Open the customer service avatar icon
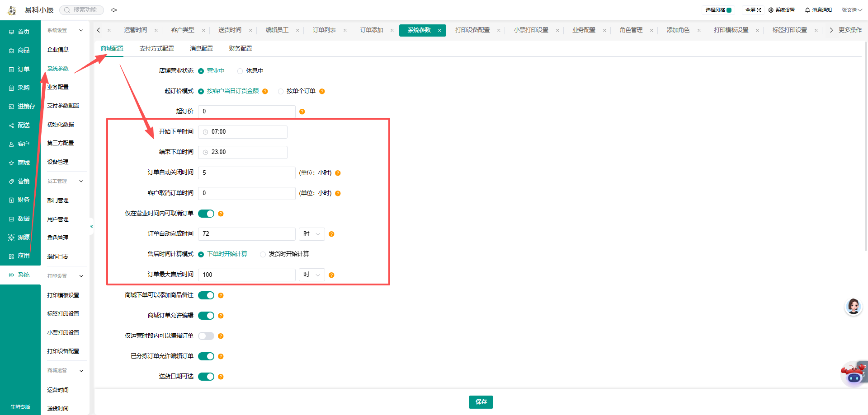868x415 pixels. pyautogui.click(x=854, y=307)
